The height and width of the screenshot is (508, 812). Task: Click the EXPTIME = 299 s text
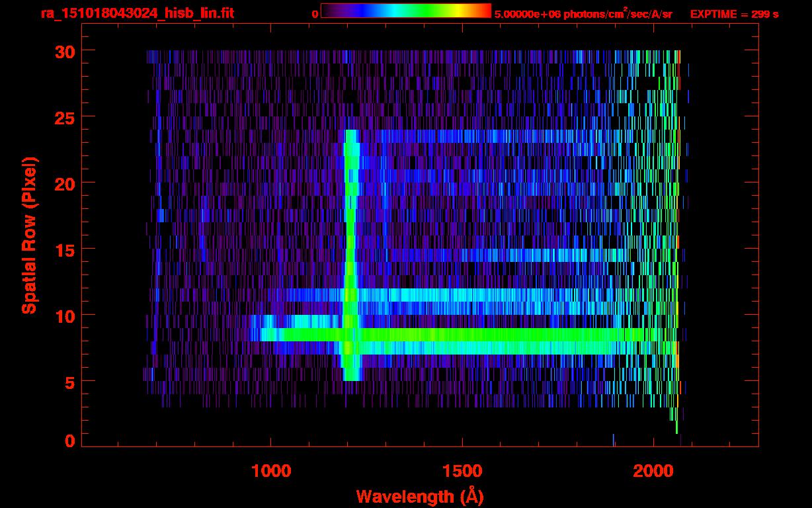[x=734, y=14]
